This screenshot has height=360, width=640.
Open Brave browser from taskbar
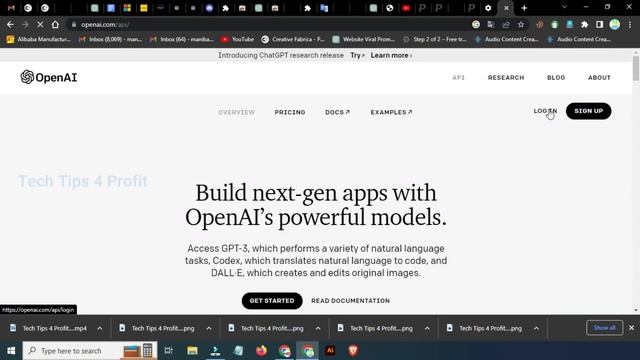pyautogui.click(x=353, y=351)
